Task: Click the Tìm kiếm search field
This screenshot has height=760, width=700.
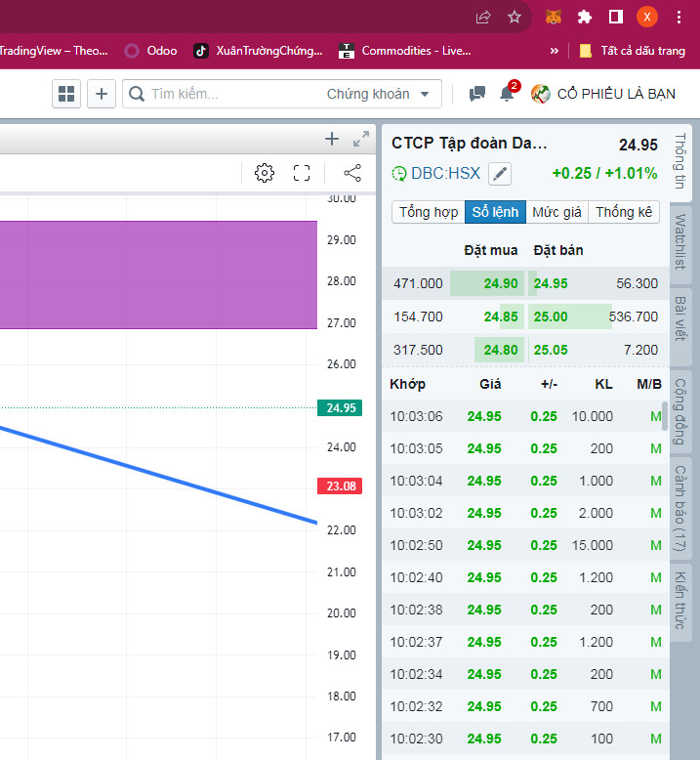Action: (x=229, y=94)
